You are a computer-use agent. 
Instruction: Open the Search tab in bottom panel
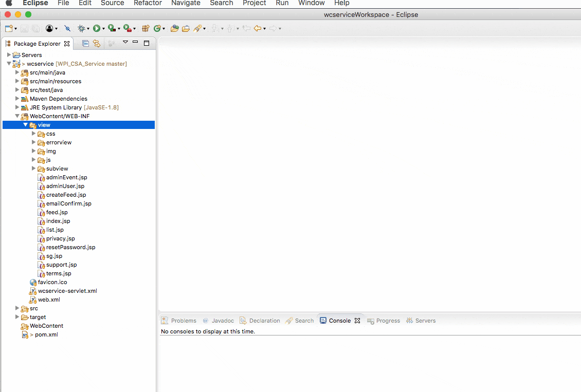[x=300, y=321]
